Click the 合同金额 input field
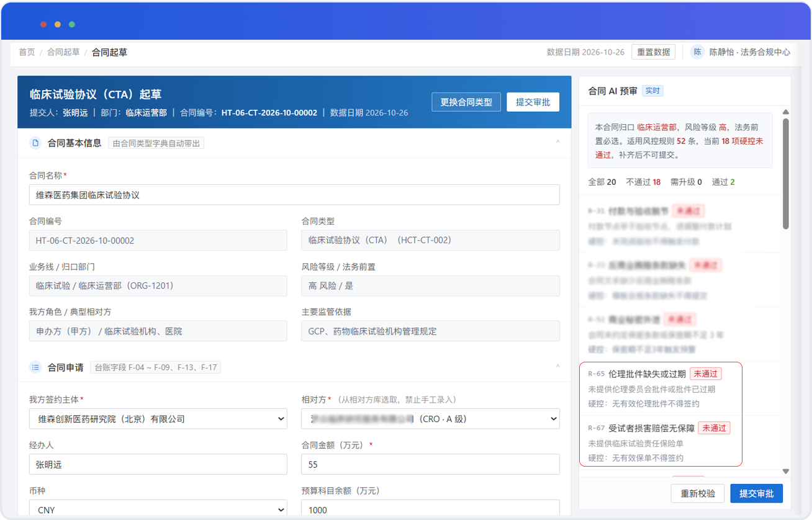Viewport: 812px width, 520px height. [x=430, y=464]
